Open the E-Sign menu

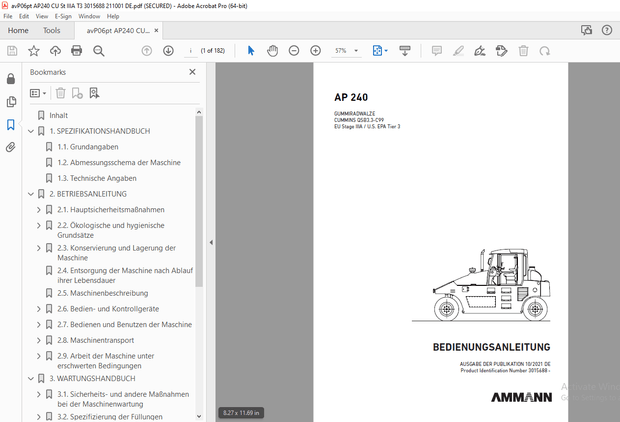click(x=63, y=17)
